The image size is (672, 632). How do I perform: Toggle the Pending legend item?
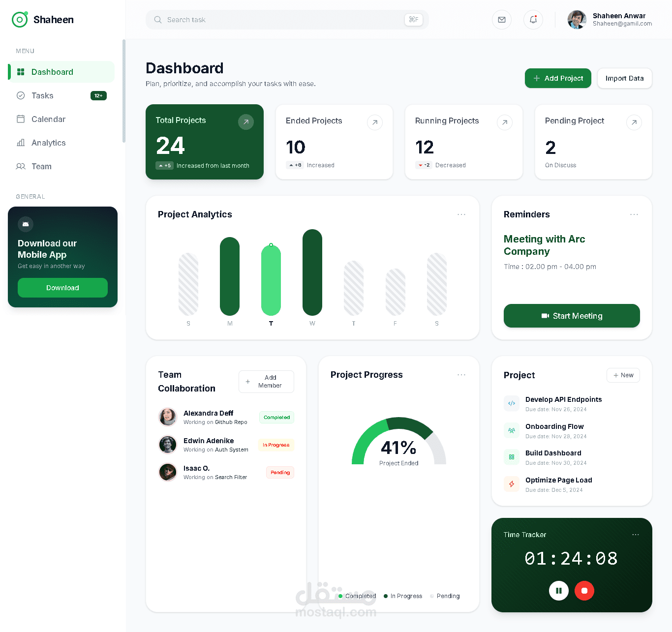tap(445, 596)
